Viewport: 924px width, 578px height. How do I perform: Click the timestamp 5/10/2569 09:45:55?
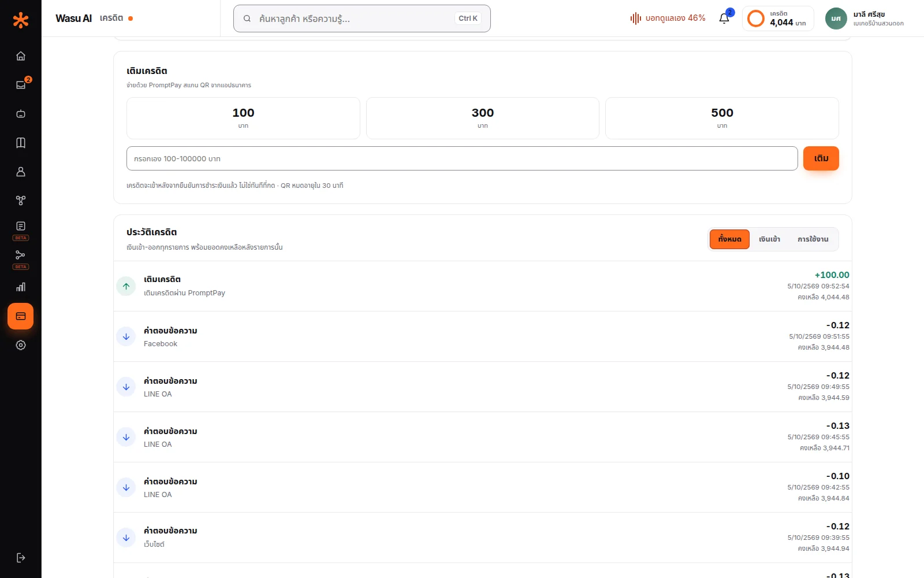[818, 437]
